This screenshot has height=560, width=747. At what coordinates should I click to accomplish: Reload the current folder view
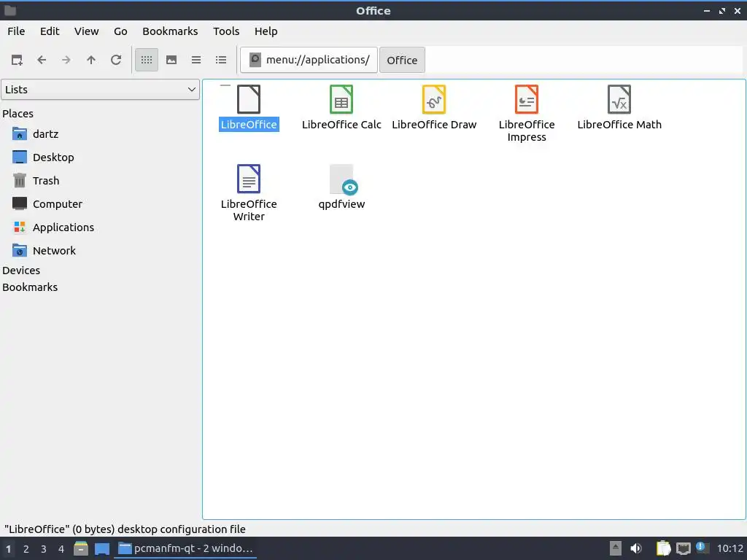[x=116, y=60]
